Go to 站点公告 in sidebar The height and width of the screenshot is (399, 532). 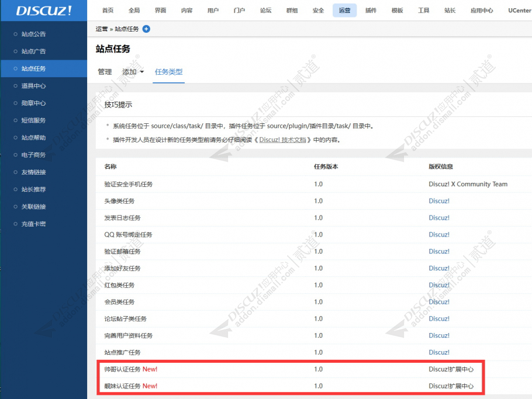click(33, 34)
